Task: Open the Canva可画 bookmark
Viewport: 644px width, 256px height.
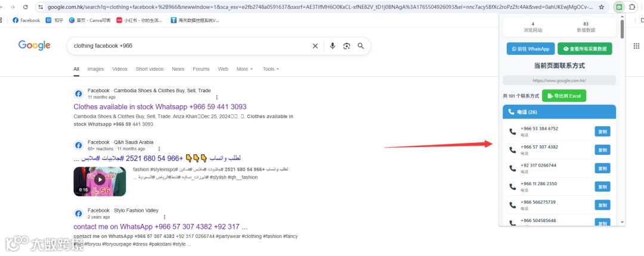Action: [x=89, y=20]
